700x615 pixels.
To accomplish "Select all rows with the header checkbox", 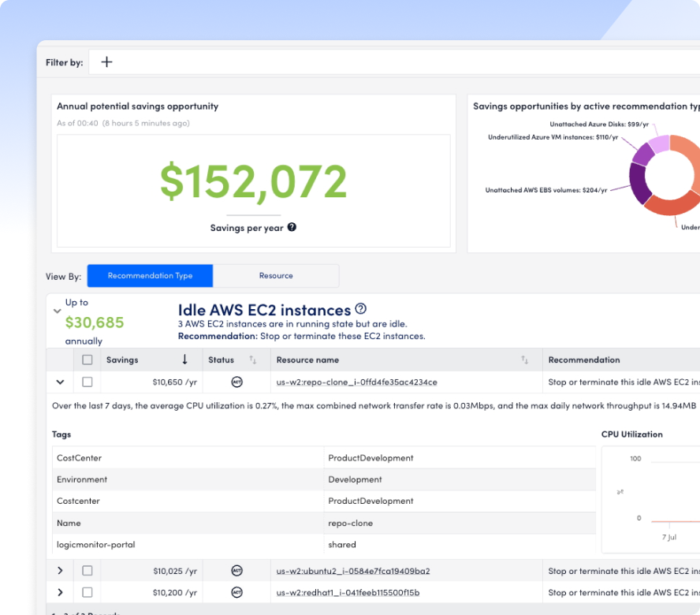I will click(87, 360).
